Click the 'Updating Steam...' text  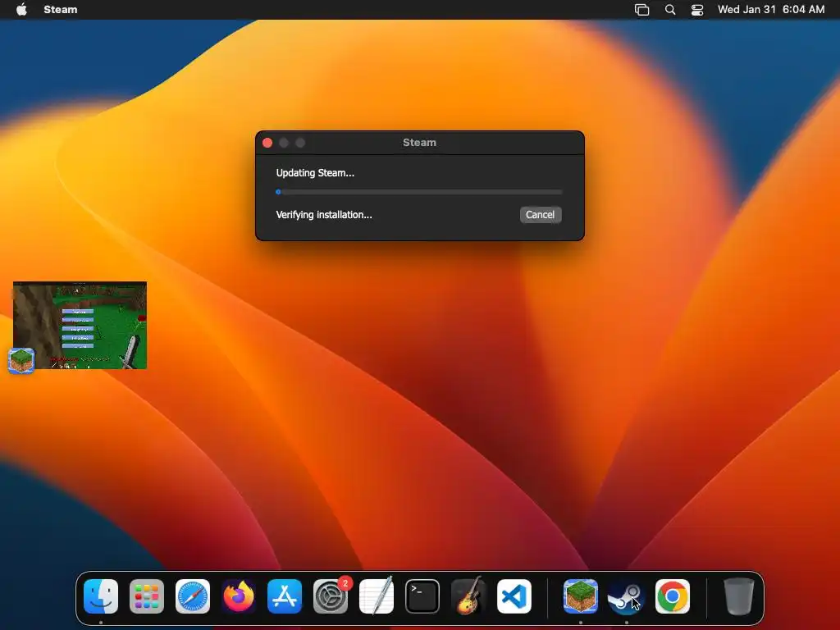coord(315,173)
